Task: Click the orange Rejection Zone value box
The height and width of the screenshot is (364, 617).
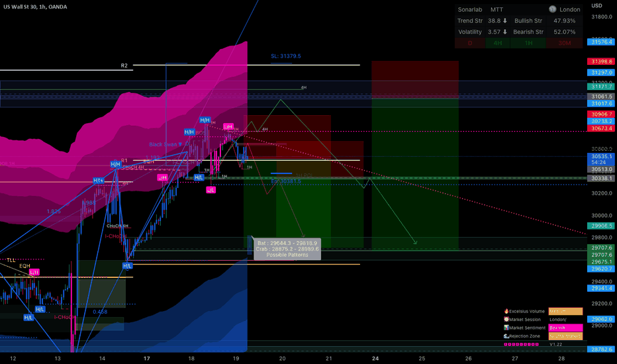Action: pyautogui.click(x=565, y=336)
